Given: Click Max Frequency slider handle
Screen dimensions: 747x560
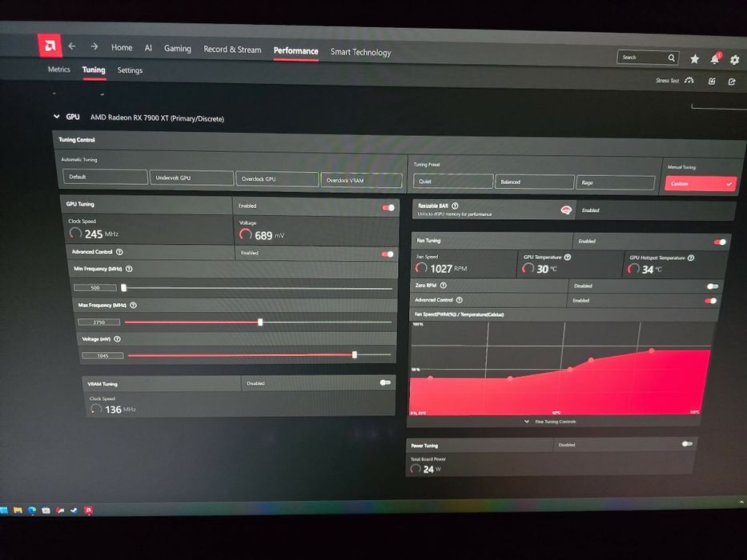Looking at the screenshot, I should click(x=260, y=322).
